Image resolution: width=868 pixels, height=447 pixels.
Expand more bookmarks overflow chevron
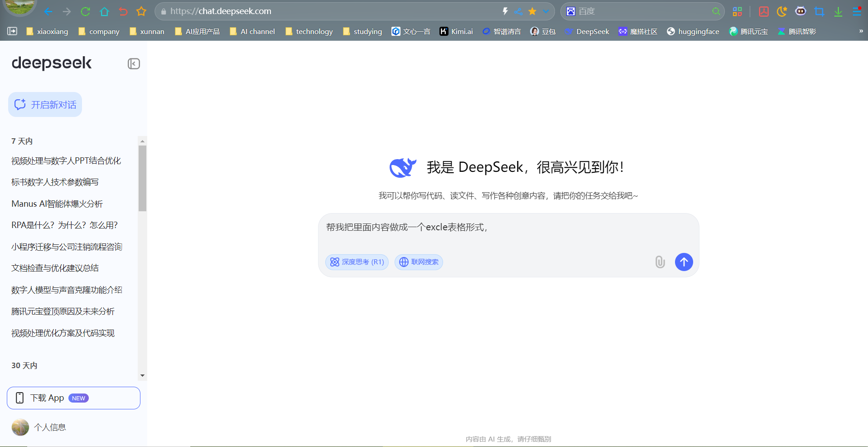pyautogui.click(x=861, y=31)
